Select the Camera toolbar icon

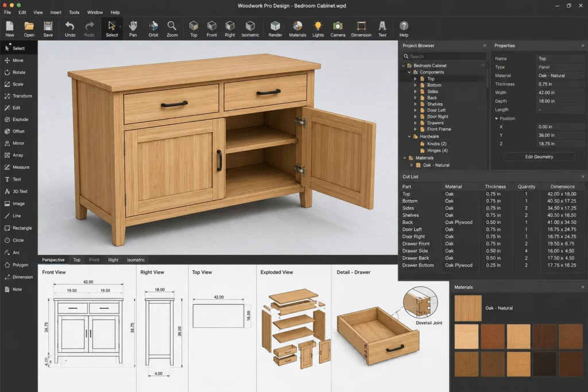pyautogui.click(x=338, y=29)
